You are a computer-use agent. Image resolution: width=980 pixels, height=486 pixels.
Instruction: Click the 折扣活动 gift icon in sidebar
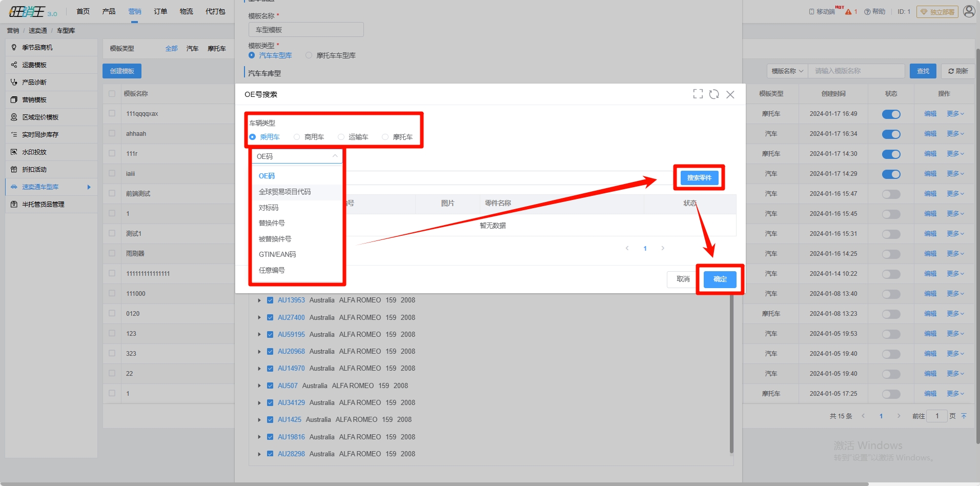click(14, 170)
